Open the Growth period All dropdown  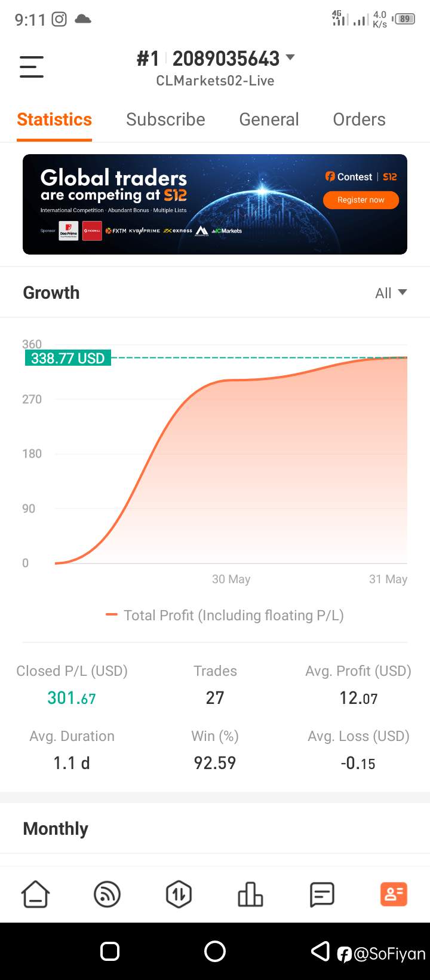click(391, 293)
